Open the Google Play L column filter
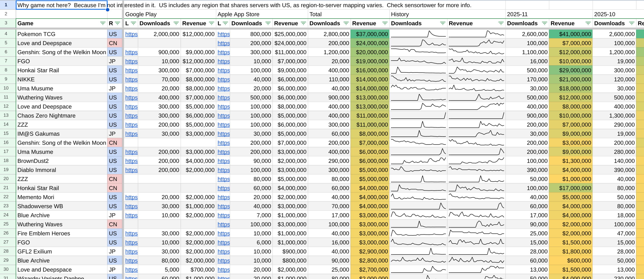The height and width of the screenshot is (279, 644). click(x=133, y=23)
